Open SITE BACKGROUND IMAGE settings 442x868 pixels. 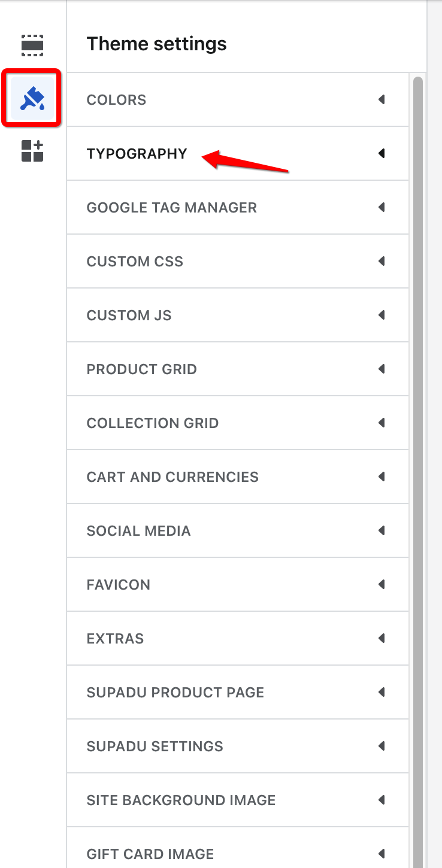tap(238, 800)
